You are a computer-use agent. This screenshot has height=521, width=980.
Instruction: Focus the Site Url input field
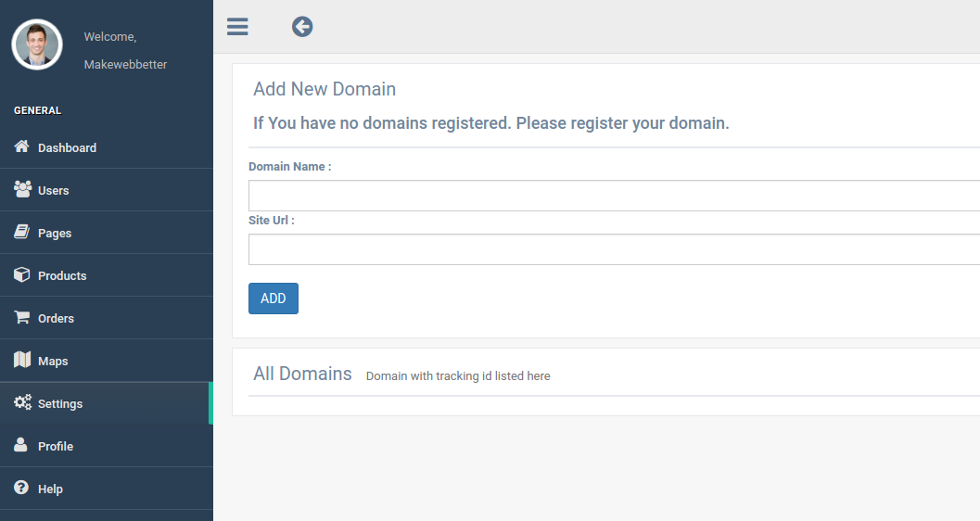(615, 249)
